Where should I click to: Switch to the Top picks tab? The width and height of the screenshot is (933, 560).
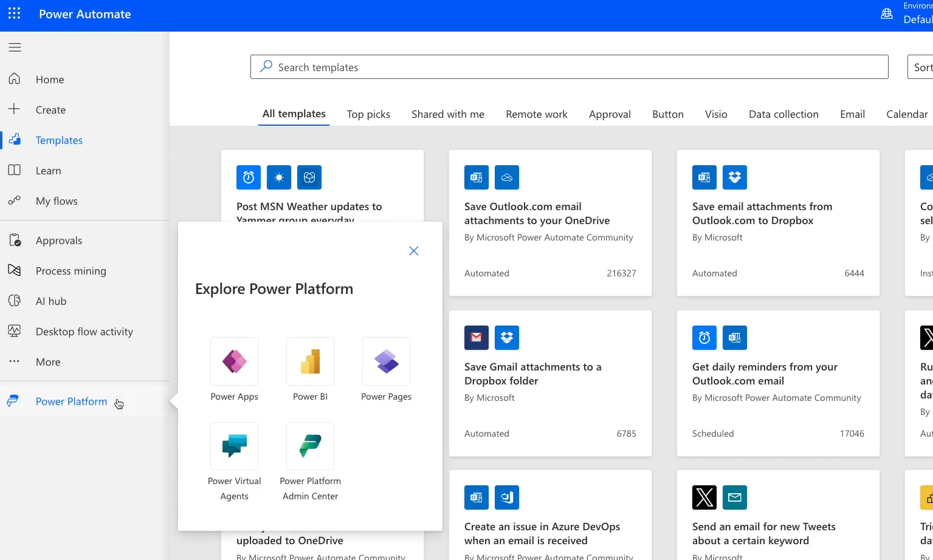[368, 114]
